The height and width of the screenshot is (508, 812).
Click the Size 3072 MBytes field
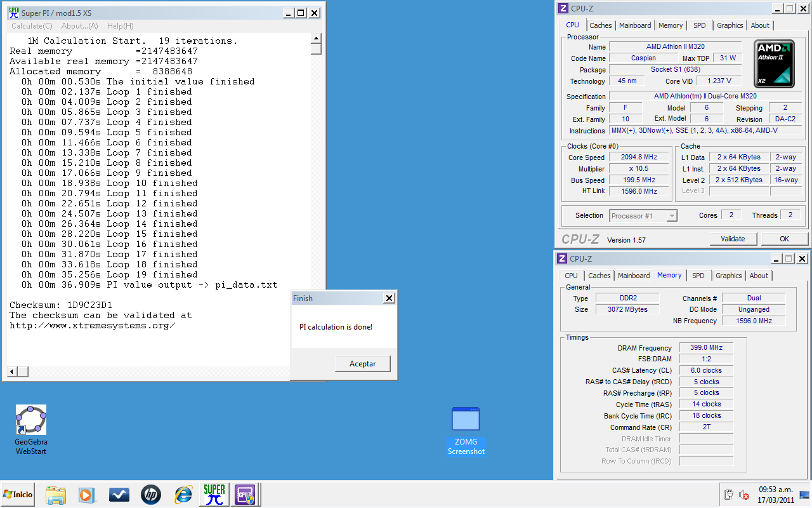coord(627,309)
